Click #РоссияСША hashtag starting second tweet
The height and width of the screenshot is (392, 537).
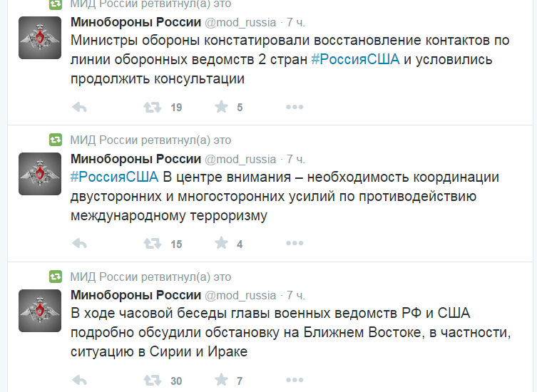[114, 177]
